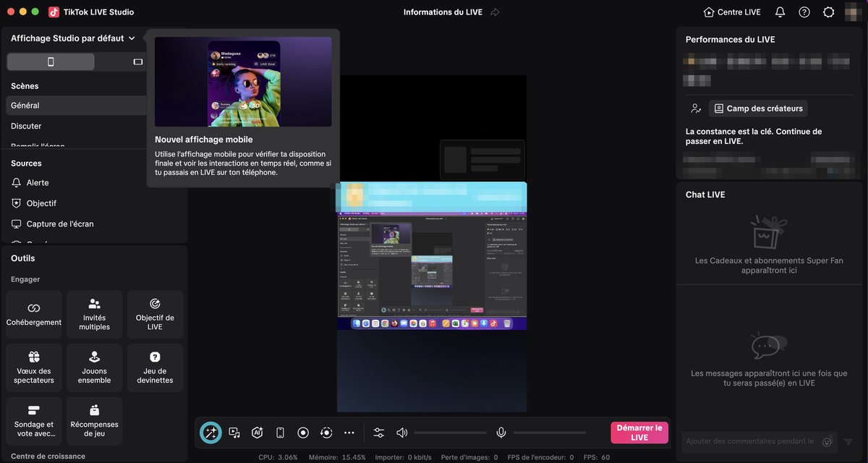Start recording with the record icon
The width and height of the screenshot is (868, 463).
tap(303, 433)
